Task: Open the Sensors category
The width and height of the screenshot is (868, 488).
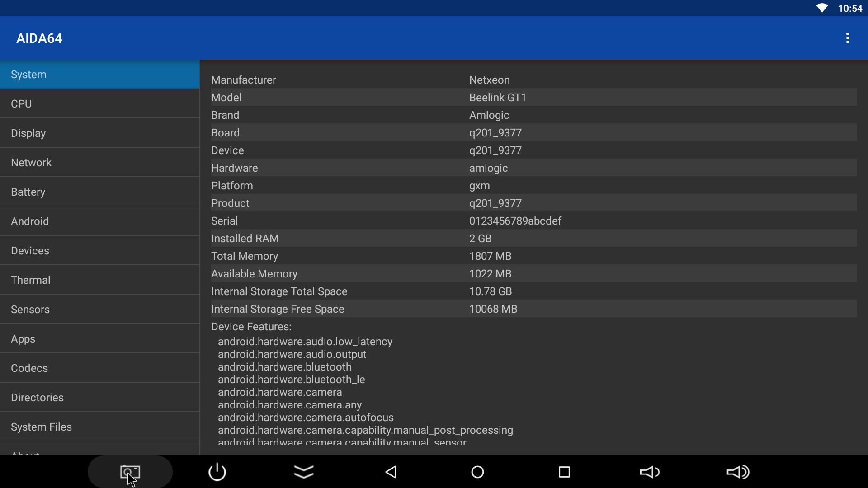Action: click(100, 310)
